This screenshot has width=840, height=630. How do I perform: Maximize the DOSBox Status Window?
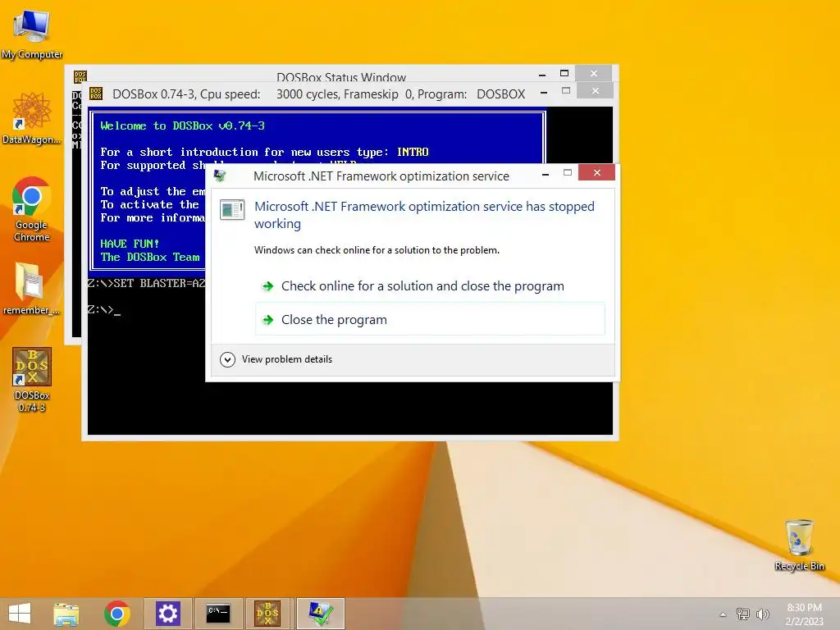click(564, 73)
